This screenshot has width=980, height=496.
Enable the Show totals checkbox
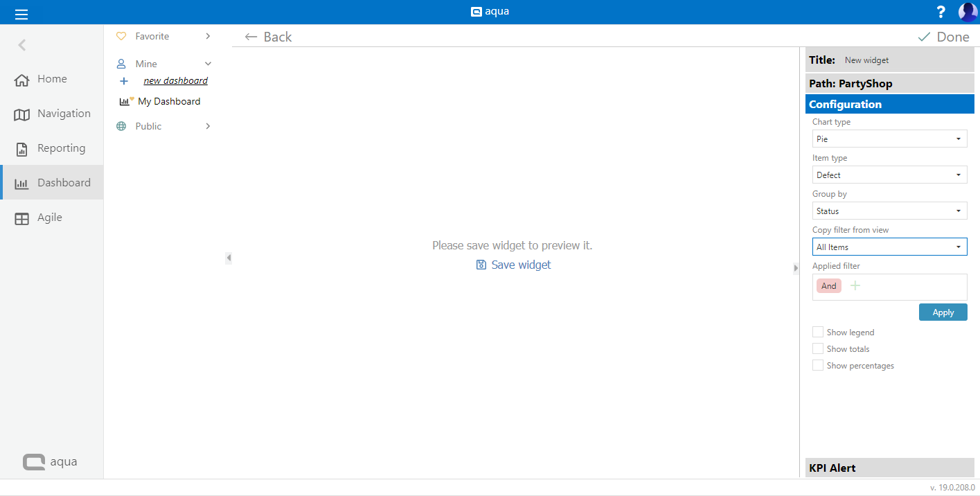pyautogui.click(x=818, y=349)
